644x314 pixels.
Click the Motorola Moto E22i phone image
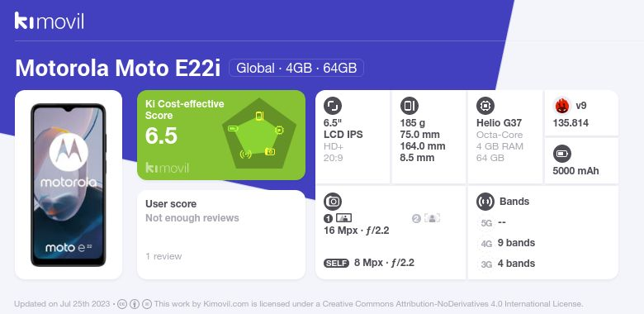[69, 185]
